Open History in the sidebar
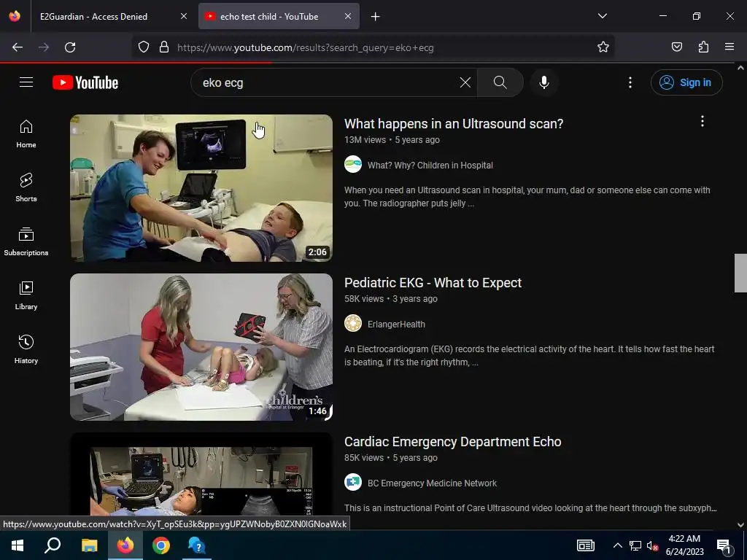The width and height of the screenshot is (747, 560). 26,349
